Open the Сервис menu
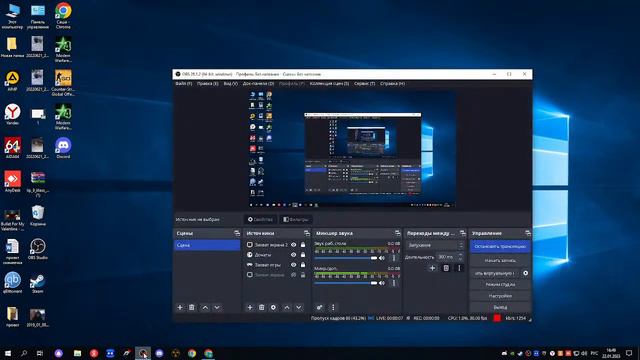This screenshot has height=360, width=640. (364, 84)
